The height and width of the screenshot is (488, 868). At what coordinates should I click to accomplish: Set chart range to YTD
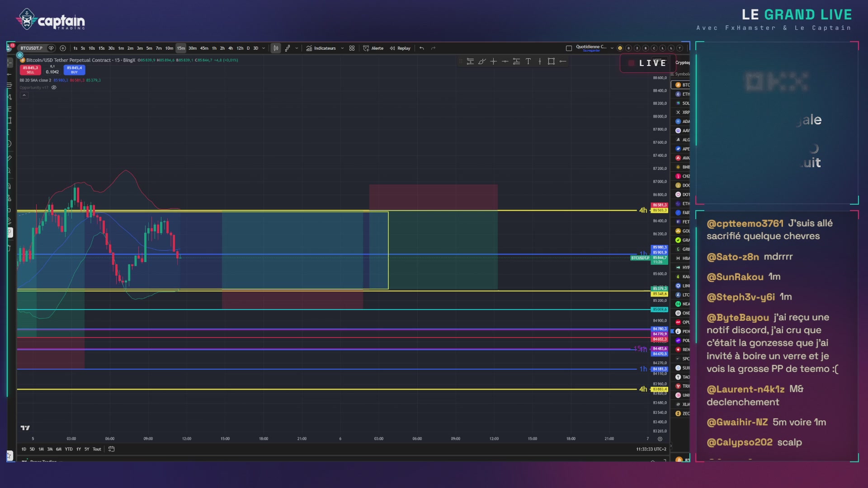coord(69,449)
